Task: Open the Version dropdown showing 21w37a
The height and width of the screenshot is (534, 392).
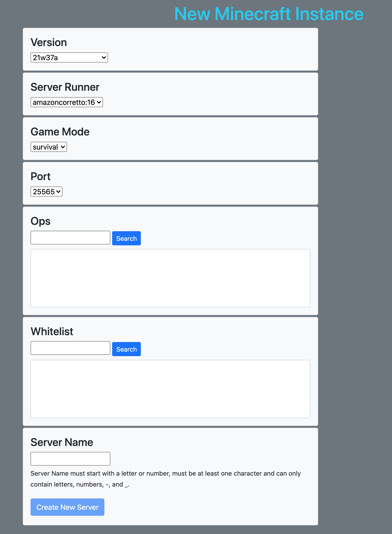Action: pos(69,57)
